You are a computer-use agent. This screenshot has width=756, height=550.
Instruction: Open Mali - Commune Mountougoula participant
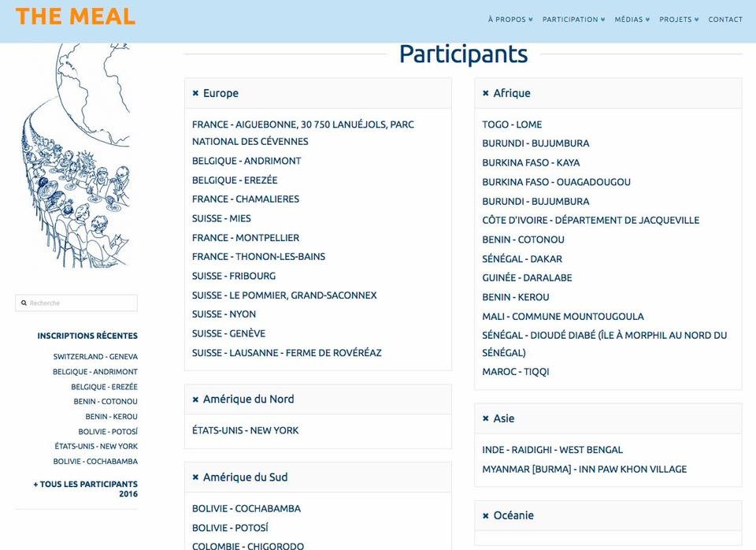click(x=563, y=317)
